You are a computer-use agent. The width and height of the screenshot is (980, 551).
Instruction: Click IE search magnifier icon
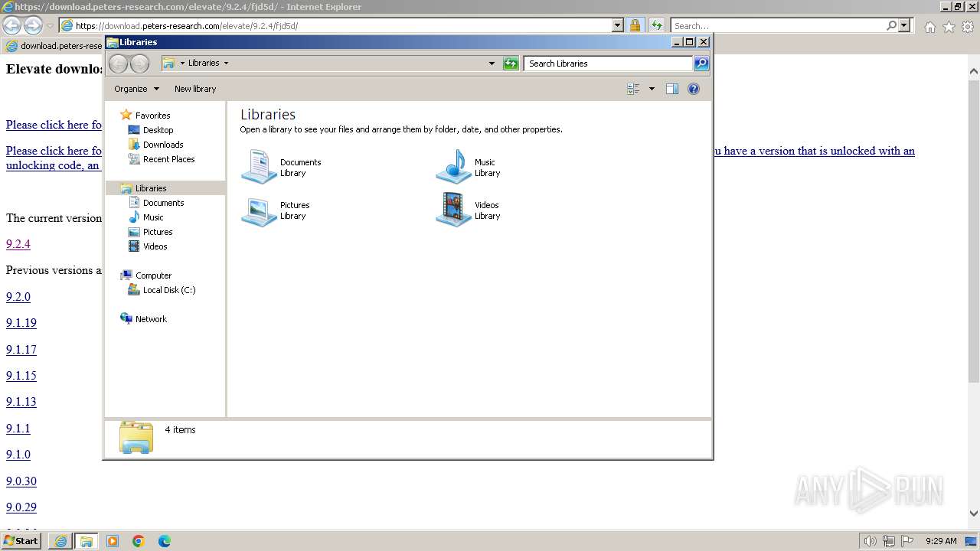(891, 25)
